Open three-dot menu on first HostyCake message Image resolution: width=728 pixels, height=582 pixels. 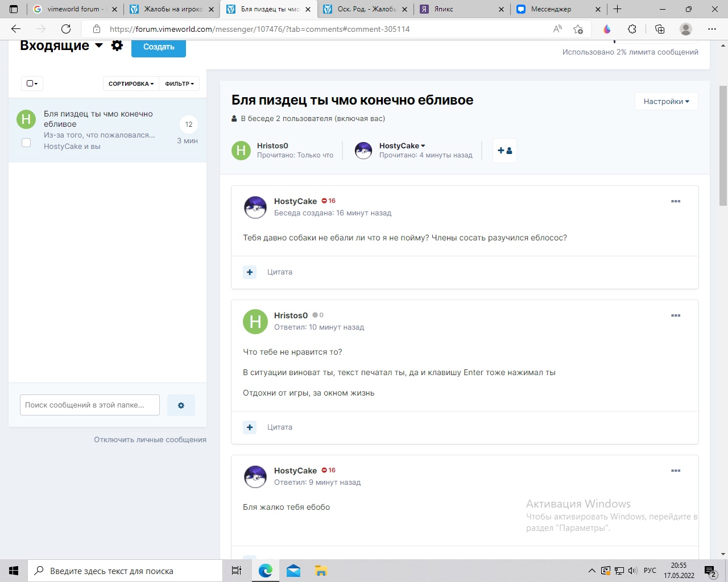pos(676,202)
